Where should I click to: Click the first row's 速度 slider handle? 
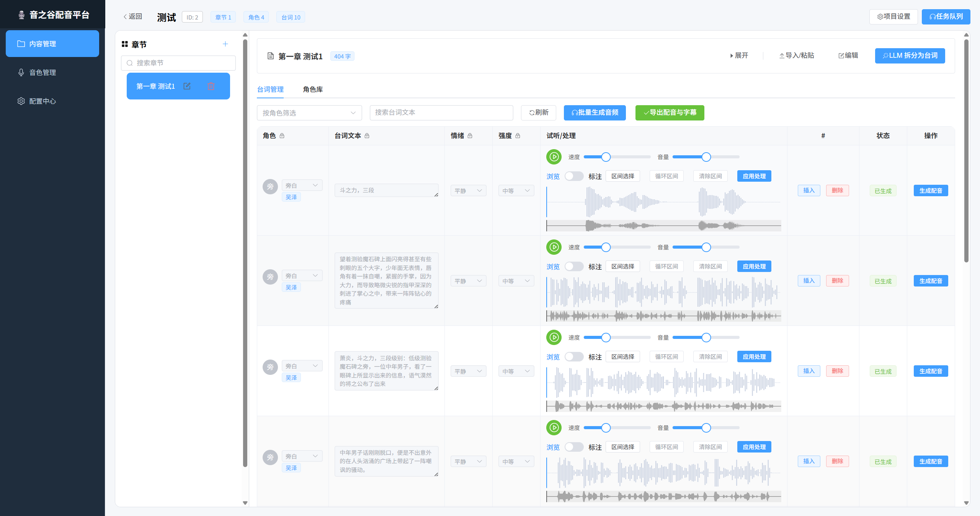tap(606, 157)
